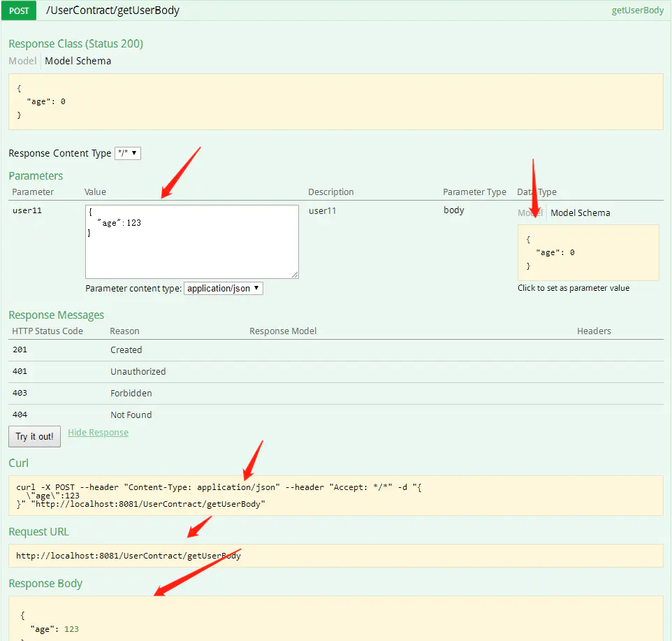Click the 401 status code cell

click(x=20, y=371)
